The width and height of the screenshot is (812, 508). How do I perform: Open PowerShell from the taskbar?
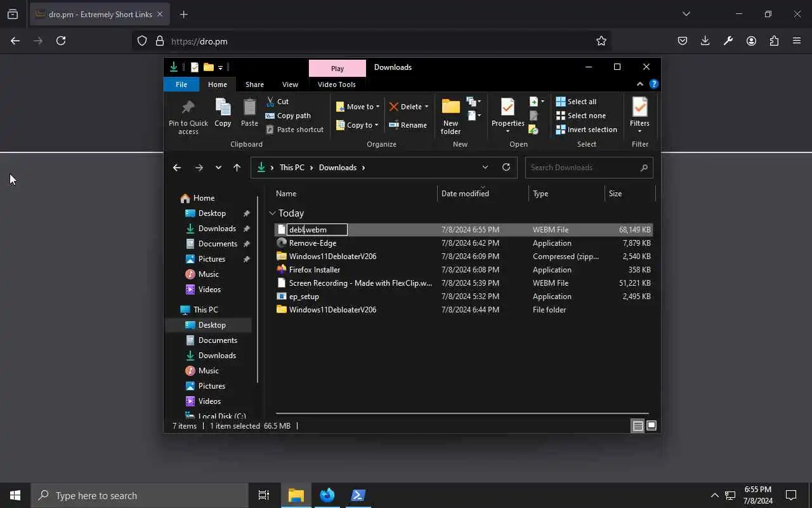(358, 495)
